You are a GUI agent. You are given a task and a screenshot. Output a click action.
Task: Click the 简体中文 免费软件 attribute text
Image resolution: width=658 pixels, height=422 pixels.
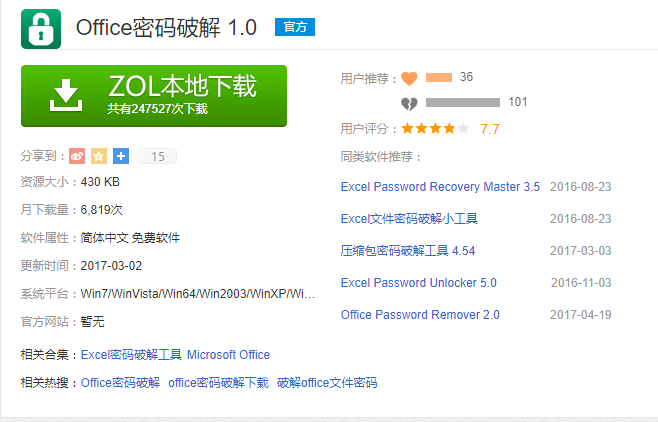click(x=130, y=238)
